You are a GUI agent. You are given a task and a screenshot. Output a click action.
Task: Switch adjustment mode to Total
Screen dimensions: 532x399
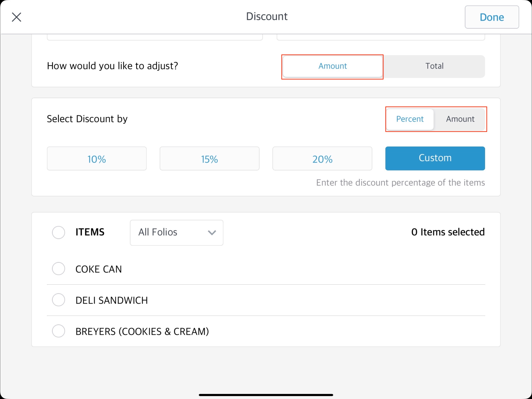(x=434, y=66)
